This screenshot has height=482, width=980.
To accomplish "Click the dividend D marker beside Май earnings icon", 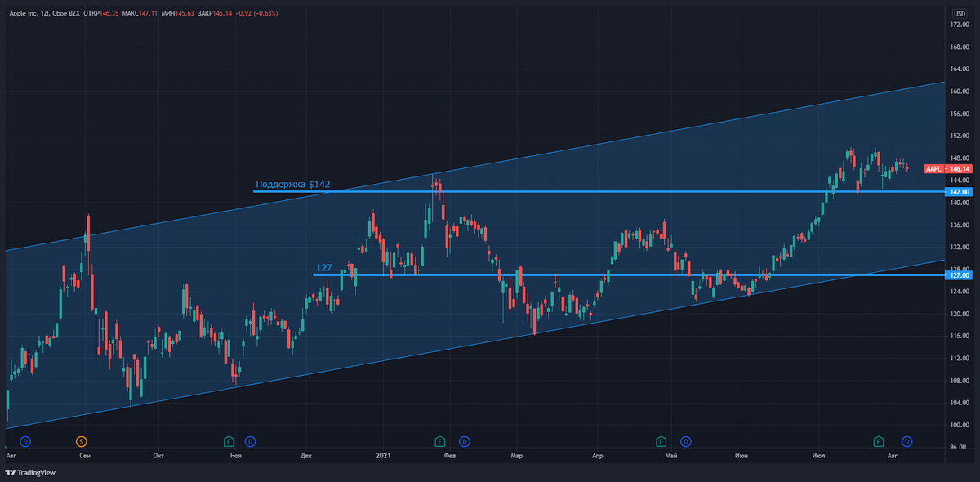I will (x=684, y=441).
